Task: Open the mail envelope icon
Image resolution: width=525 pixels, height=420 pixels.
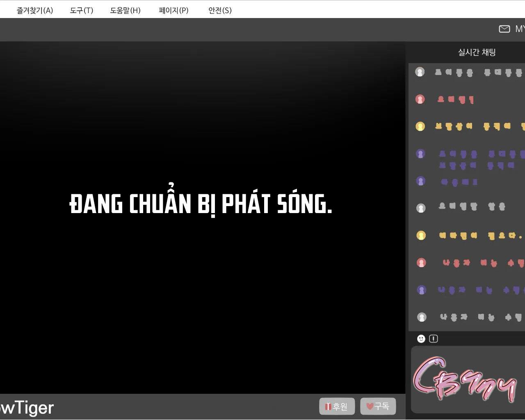Action: pyautogui.click(x=504, y=29)
